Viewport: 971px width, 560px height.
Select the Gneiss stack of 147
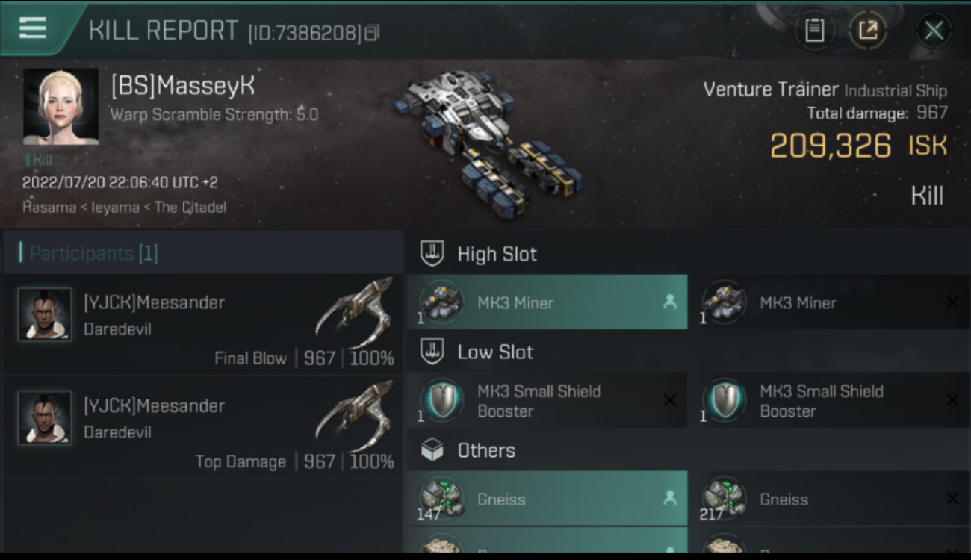547,498
